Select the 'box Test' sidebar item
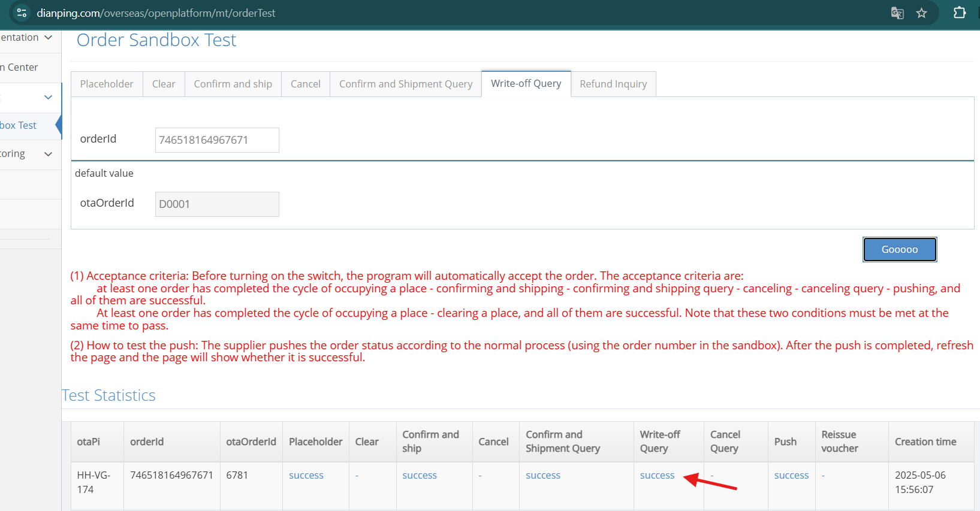Viewport: 980px width, 511px height. (x=19, y=125)
